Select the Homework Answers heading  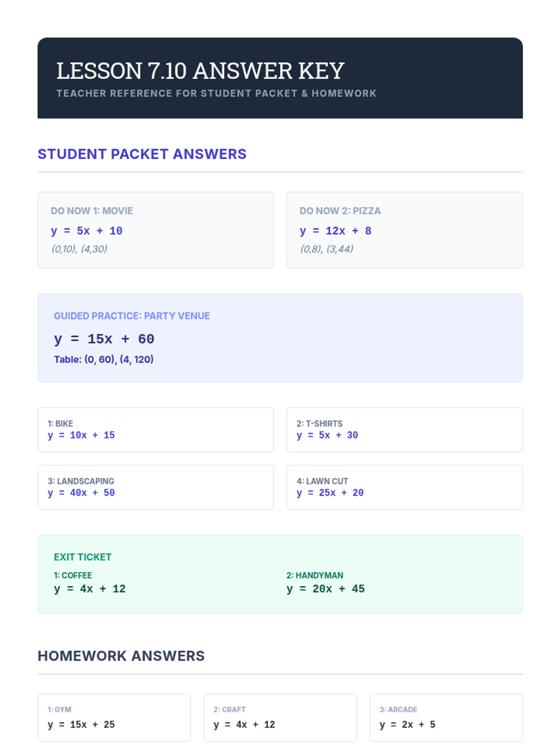(121, 656)
